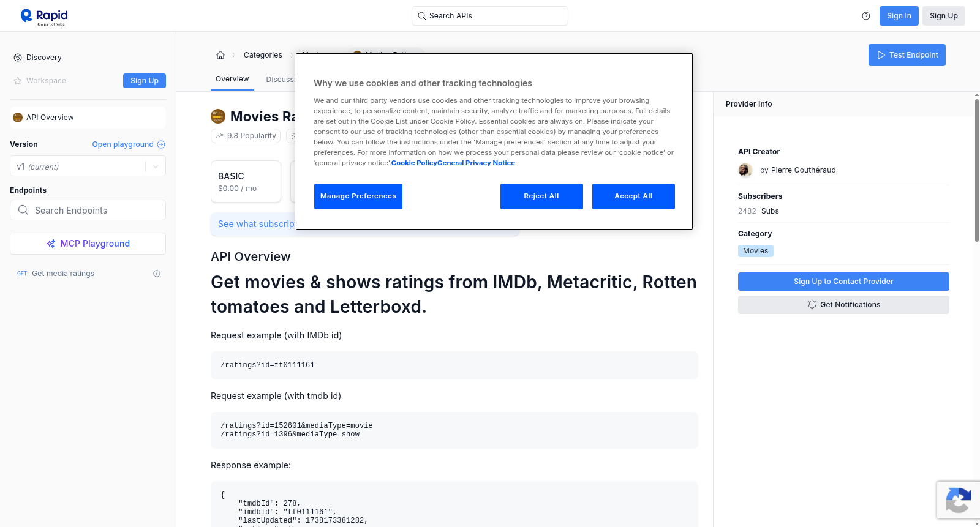Click Accept All cookies button
The image size is (980, 527).
pos(633,196)
